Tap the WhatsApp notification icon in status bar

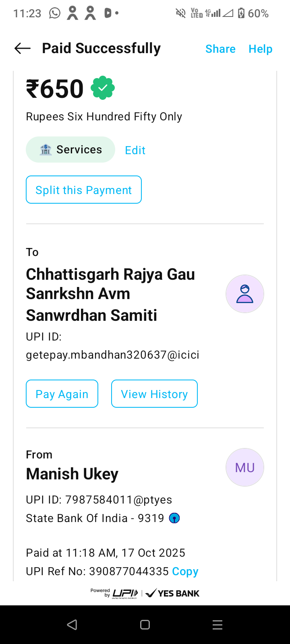pyautogui.click(x=54, y=13)
